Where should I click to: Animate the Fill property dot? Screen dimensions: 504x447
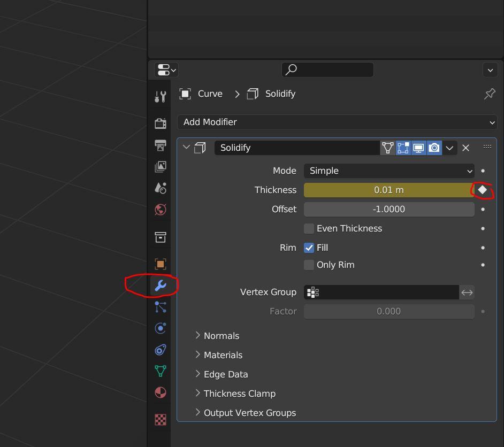[483, 248]
